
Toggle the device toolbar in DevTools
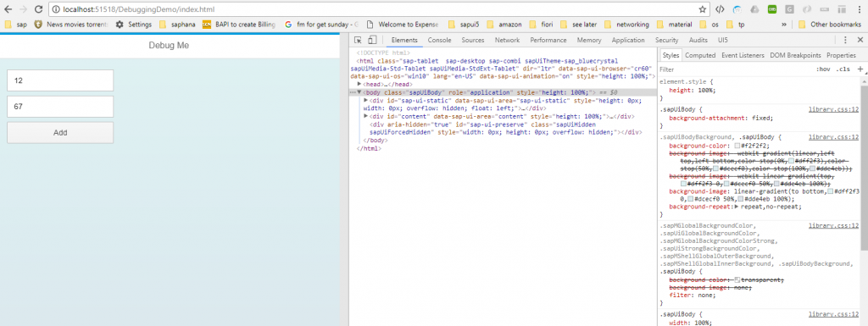373,40
